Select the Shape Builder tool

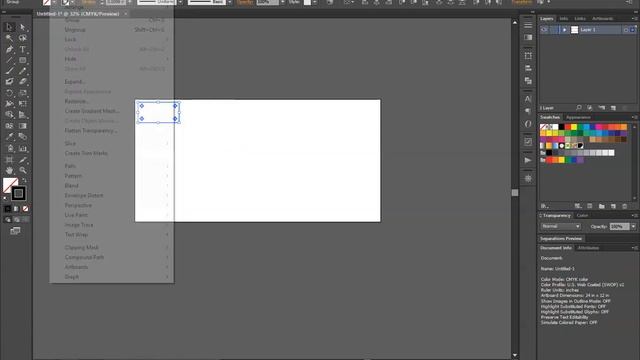9,115
